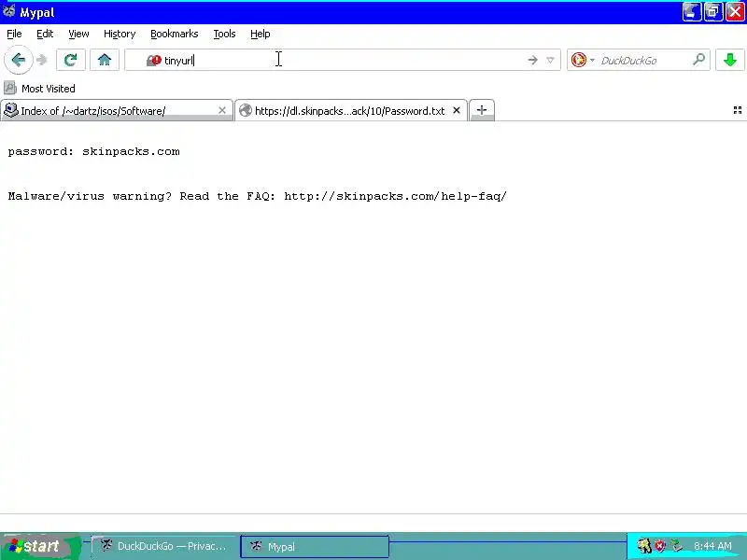Open the Windows Start menu

40,546
